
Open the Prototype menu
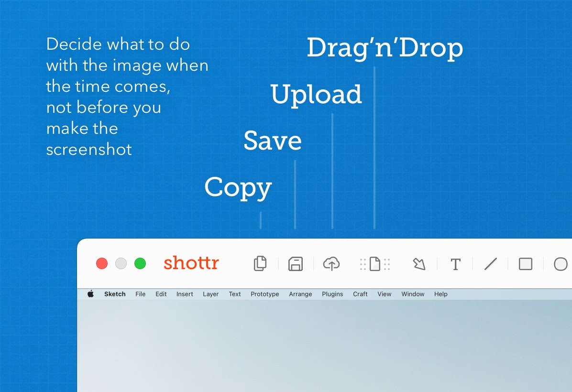264,294
